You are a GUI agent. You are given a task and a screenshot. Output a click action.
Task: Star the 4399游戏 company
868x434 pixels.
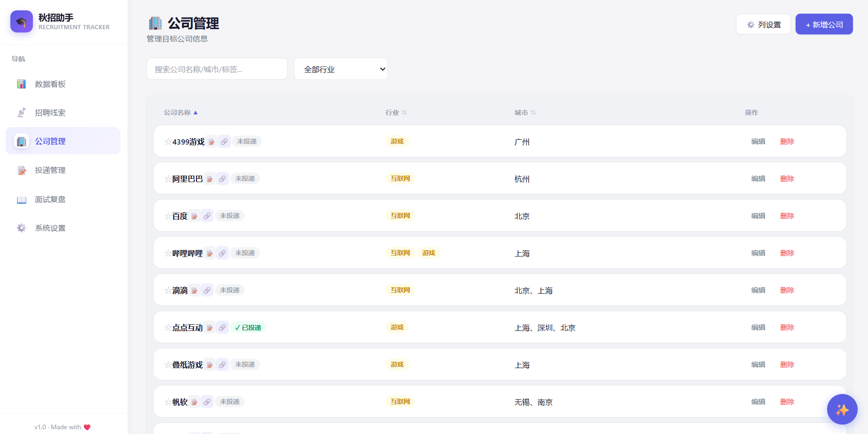pyautogui.click(x=168, y=142)
